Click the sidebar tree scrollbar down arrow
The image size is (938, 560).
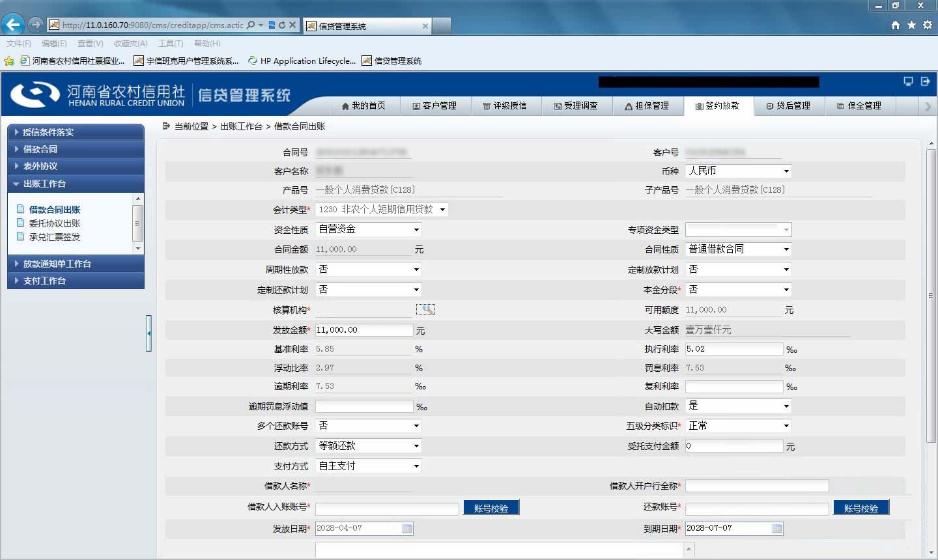[137, 249]
